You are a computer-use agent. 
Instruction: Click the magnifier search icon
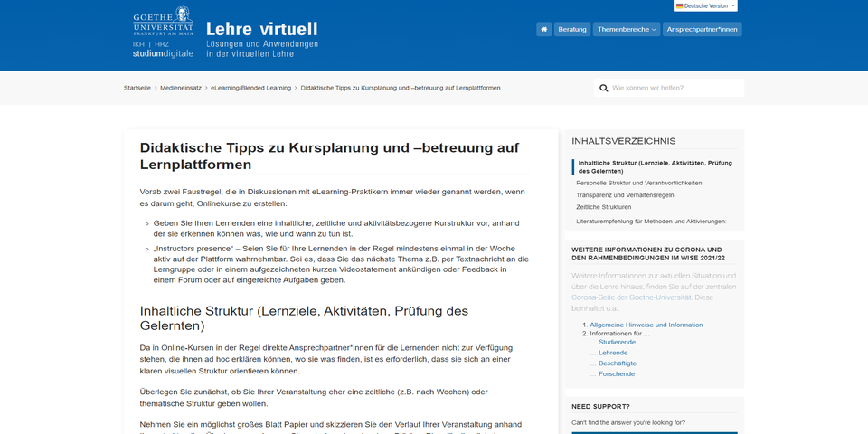(x=603, y=88)
